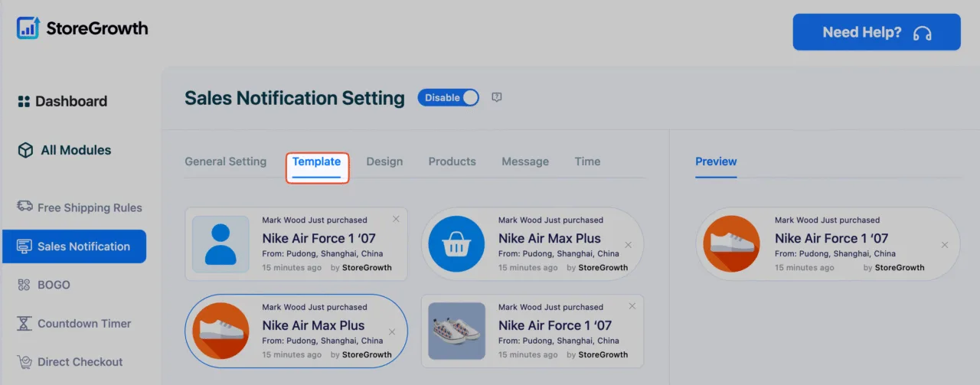This screenshot has height=385, width=980.
Task: Close the preview notification popup
Action: coord(945,245)
